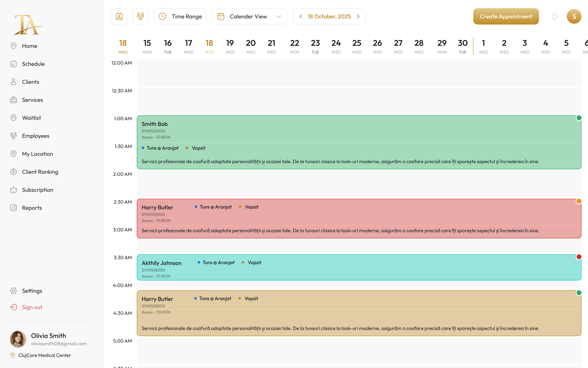Click Create Appointment button
This screenshot has width=588, height=368.
[x=506, y=16]
